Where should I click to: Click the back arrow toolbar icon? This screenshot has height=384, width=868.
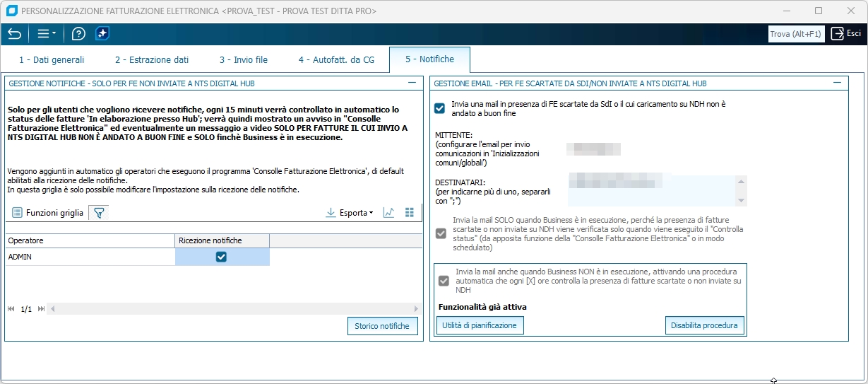click(14, 33)
